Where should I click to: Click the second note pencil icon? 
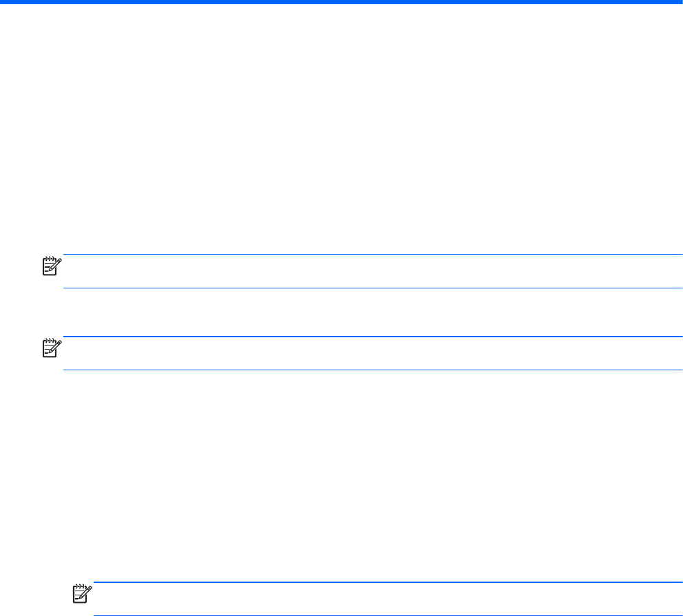point(52,348)
